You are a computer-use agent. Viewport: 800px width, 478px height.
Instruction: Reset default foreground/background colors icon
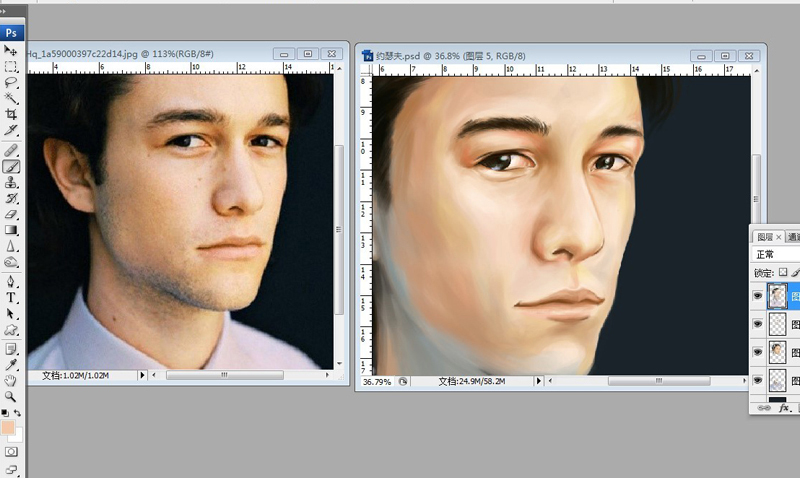coord(5,412)
